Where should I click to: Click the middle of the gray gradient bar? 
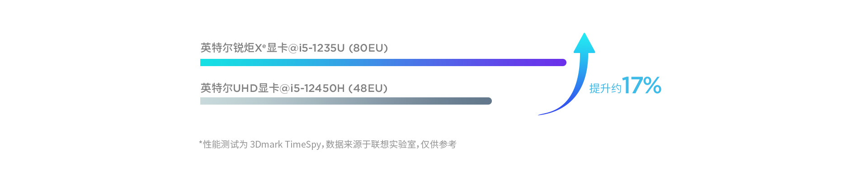346,101
